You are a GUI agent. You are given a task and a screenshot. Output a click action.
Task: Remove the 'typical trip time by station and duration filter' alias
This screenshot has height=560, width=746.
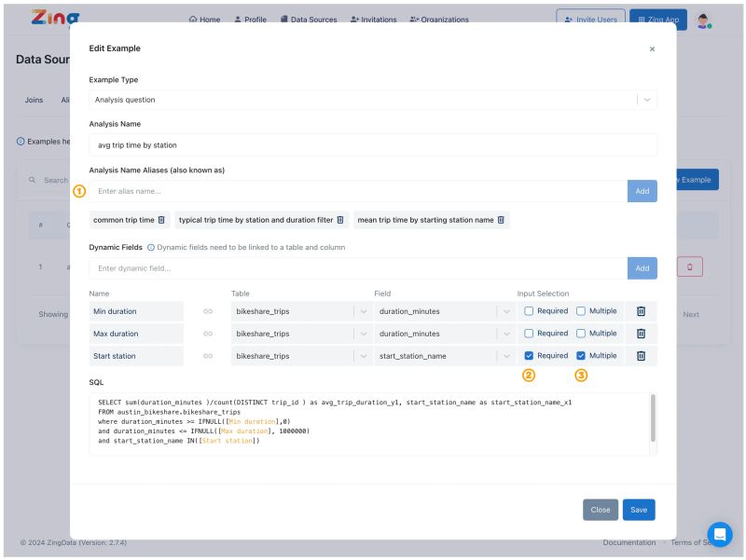coord(340,220)
